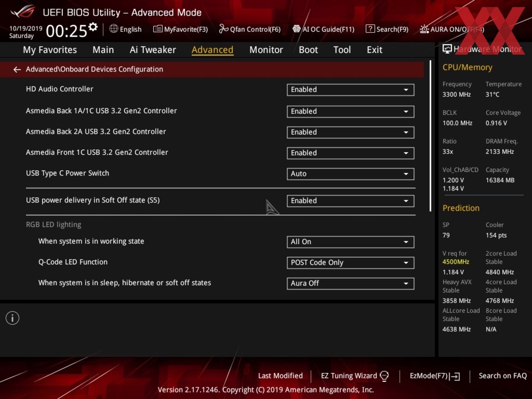Switch to My Favorites tab
The width and height of the screenshot is (532, 399).
click(50, 50)
